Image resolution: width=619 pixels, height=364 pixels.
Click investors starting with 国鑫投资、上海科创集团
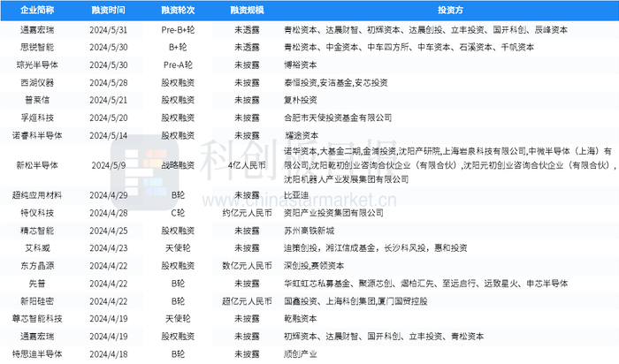click(x=355, y=301)
